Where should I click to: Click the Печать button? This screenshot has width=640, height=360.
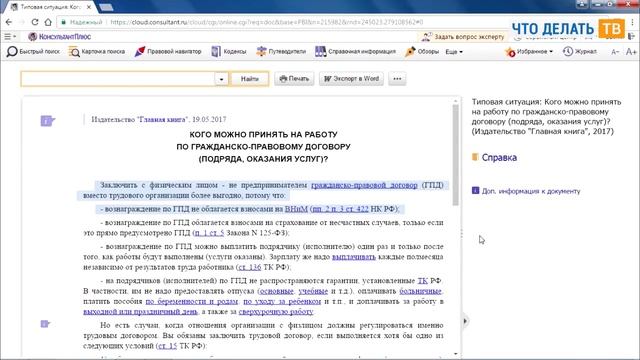tap(294, 79)
